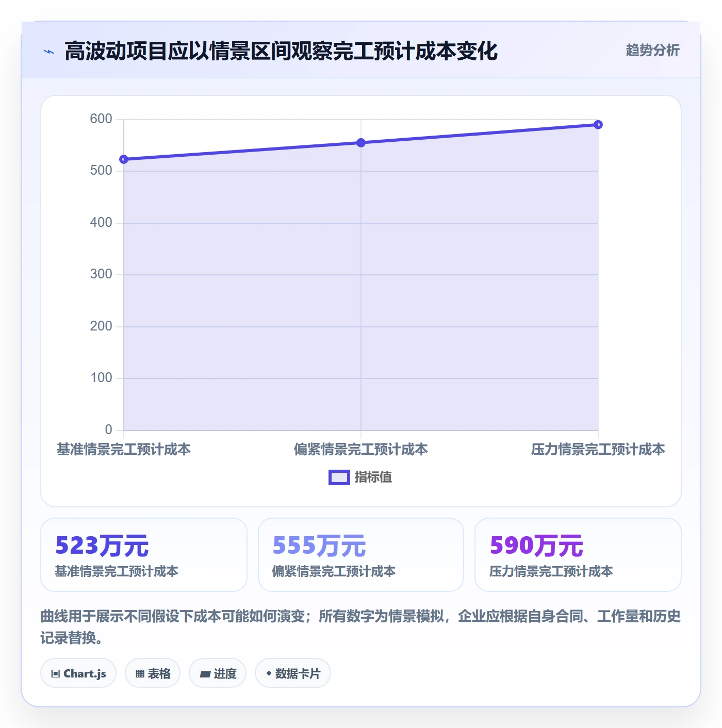Click the 指标值 legend label
The height and width of the screenshot is (728, 722).
tap(373, 477)
